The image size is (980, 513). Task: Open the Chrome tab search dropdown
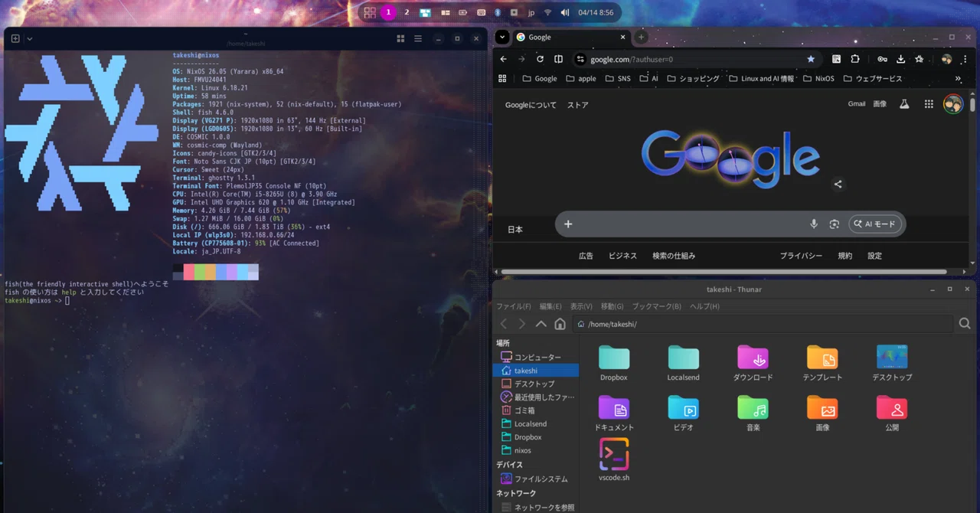point(501,37)
